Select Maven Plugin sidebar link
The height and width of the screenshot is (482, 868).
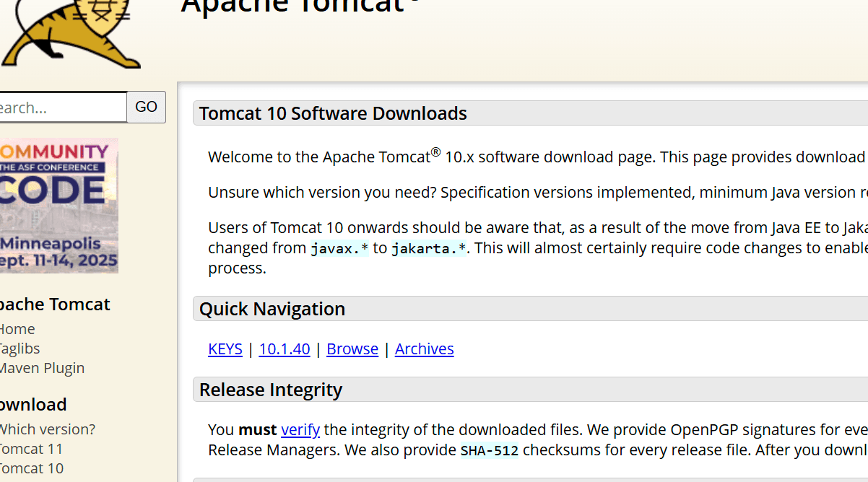(x=42, y=368)
